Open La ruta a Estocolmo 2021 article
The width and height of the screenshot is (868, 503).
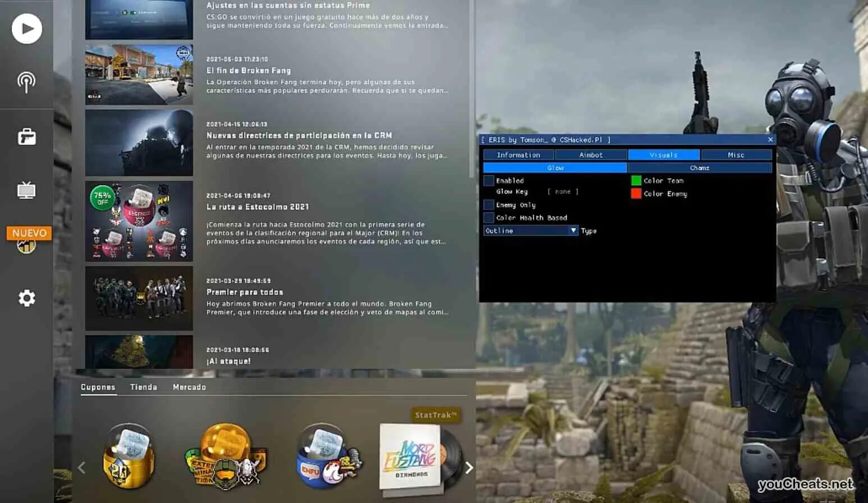click(x=258, y=207)
